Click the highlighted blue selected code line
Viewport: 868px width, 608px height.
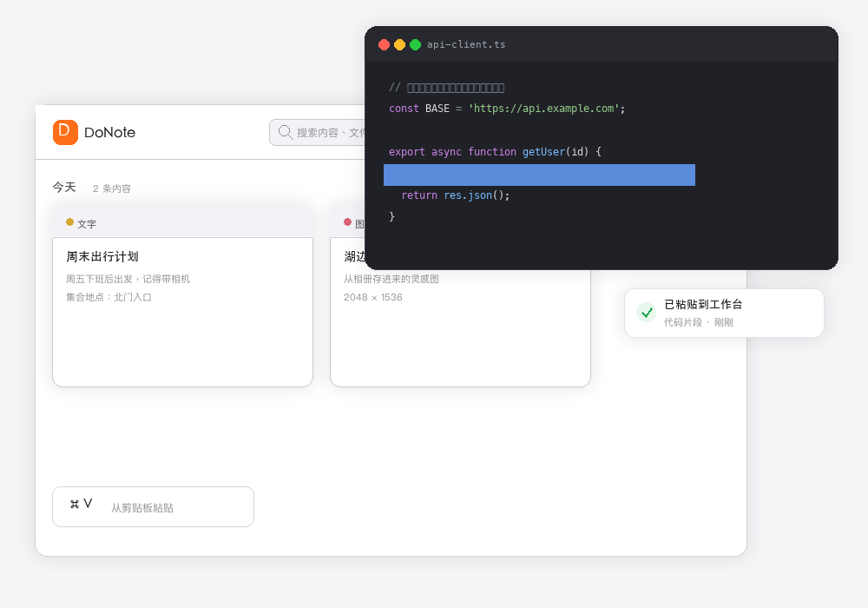click(x=539, y=175)
